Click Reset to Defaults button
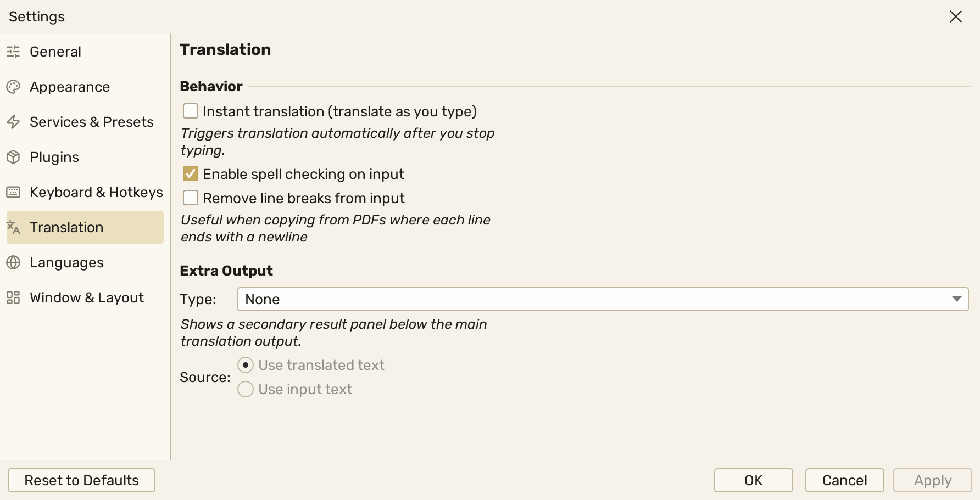The image size is (980, 500). coord(81,480)
